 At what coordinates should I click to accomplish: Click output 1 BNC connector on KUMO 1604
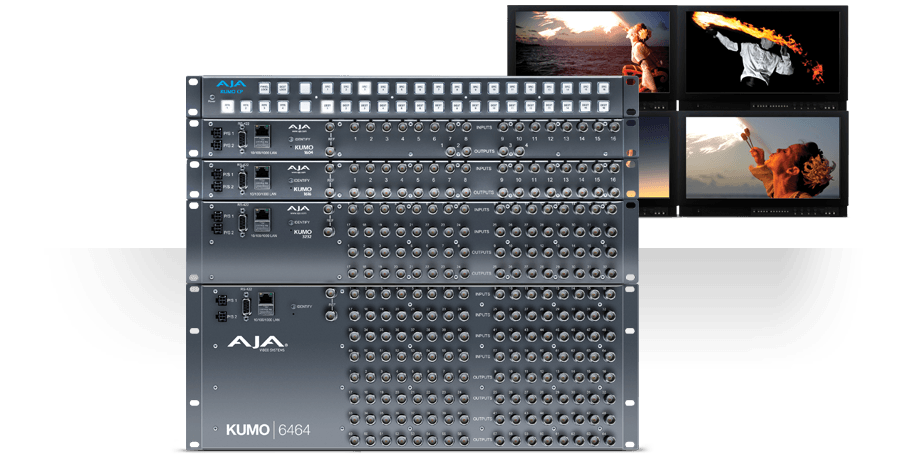coord(451,151)
